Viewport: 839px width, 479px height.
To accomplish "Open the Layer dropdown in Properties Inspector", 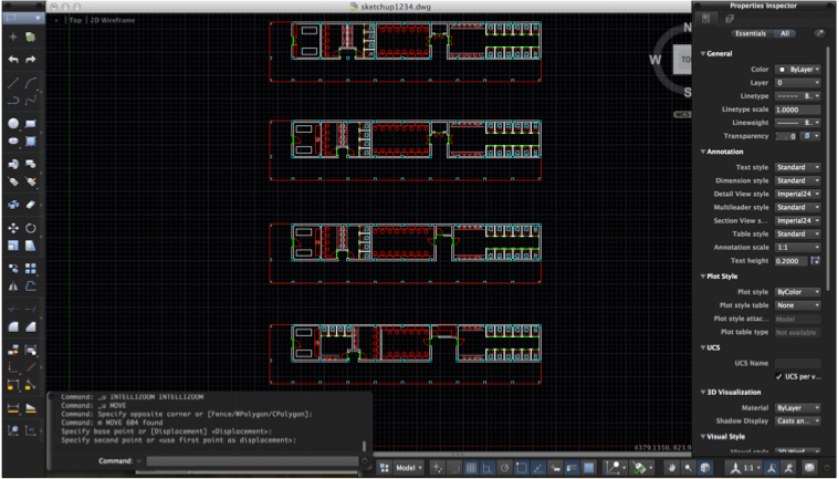I will pos(798,82).
